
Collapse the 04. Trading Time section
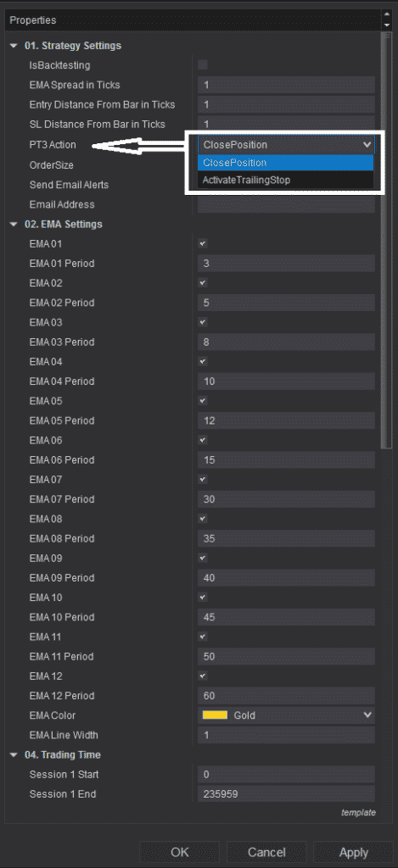[14, 755]
